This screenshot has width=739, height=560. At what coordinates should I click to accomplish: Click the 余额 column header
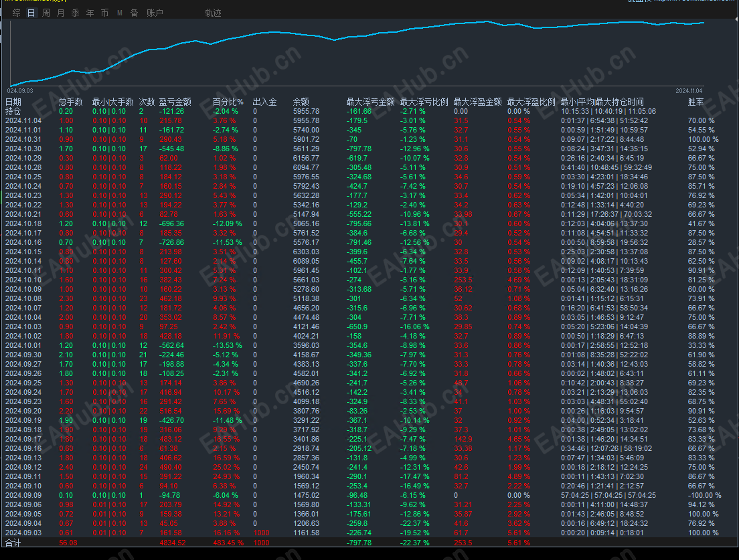tap(301, 102)
